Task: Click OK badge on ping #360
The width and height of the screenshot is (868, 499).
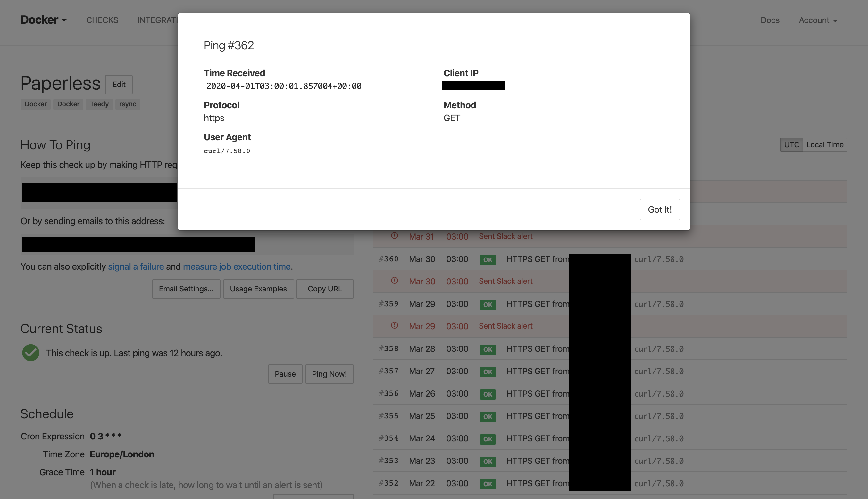Action: [487, 259]
